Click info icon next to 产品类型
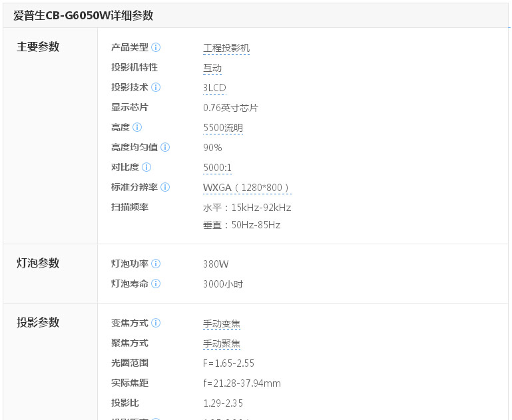 click(156, 47)
